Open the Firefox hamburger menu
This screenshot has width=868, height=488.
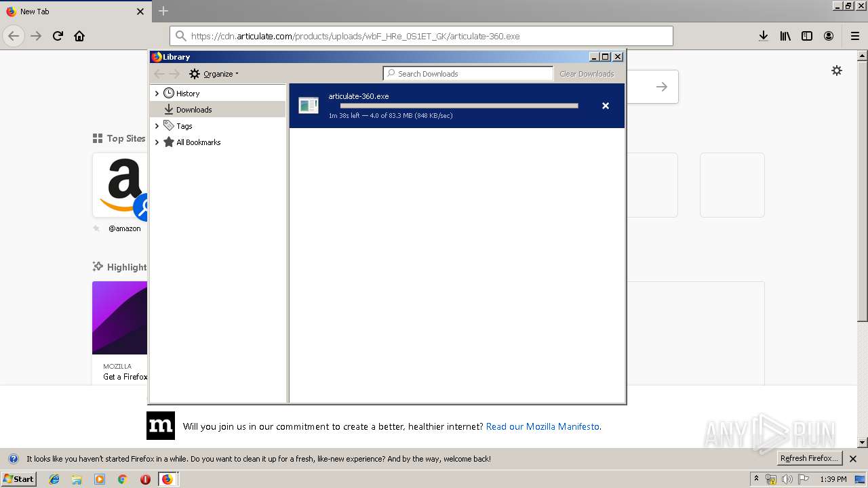point(854,36)
